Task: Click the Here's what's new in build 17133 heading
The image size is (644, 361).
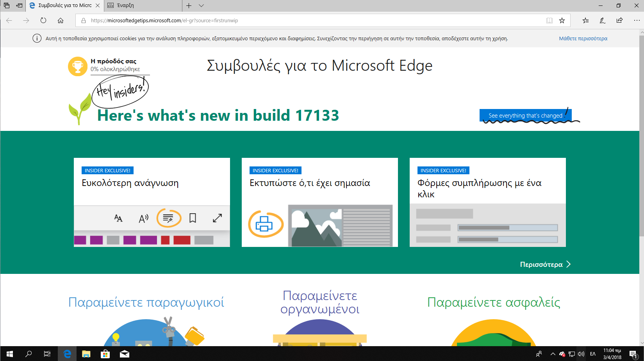Action: coord(218,116)
